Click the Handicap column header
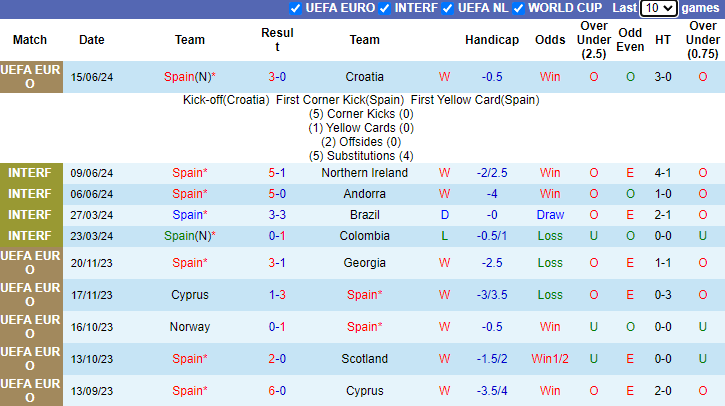 tap(492, 40)
